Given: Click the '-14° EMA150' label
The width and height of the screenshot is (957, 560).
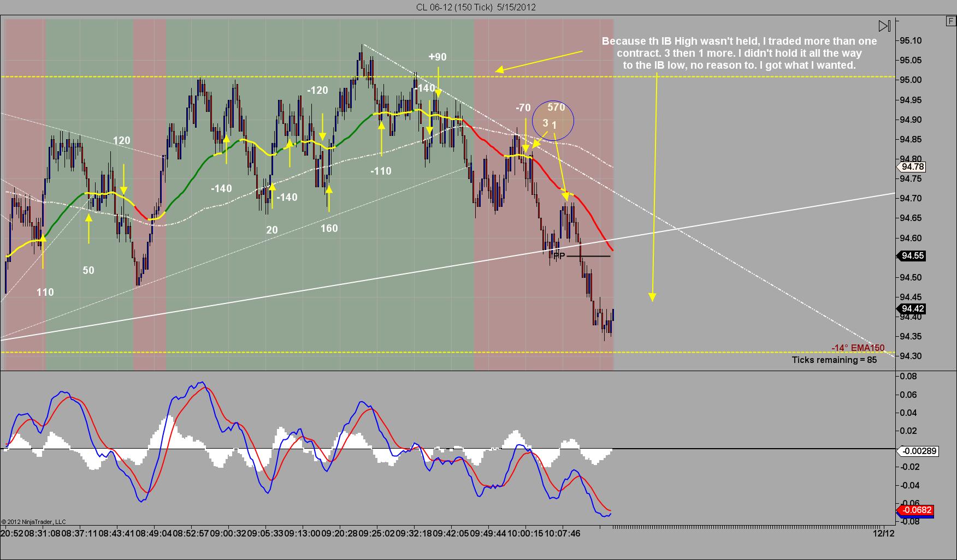Looking at the screenshot, I should coord(858,348).
